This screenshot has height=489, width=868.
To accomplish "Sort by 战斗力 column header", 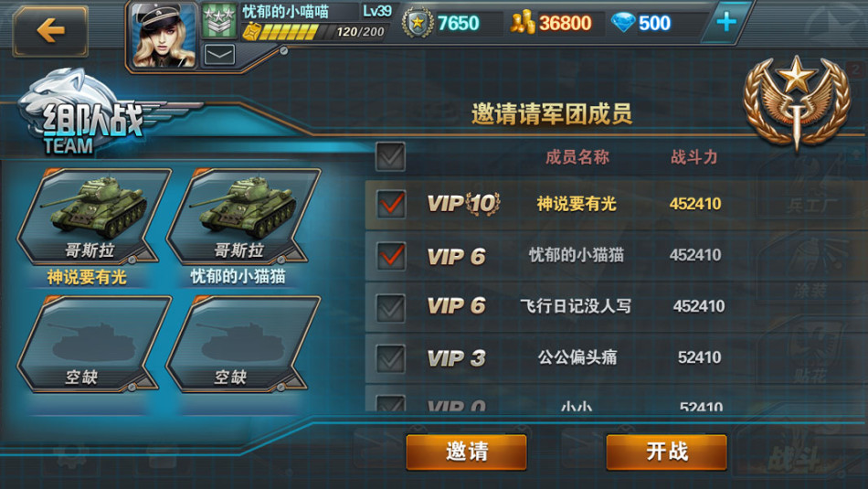I will coord(694,157).
